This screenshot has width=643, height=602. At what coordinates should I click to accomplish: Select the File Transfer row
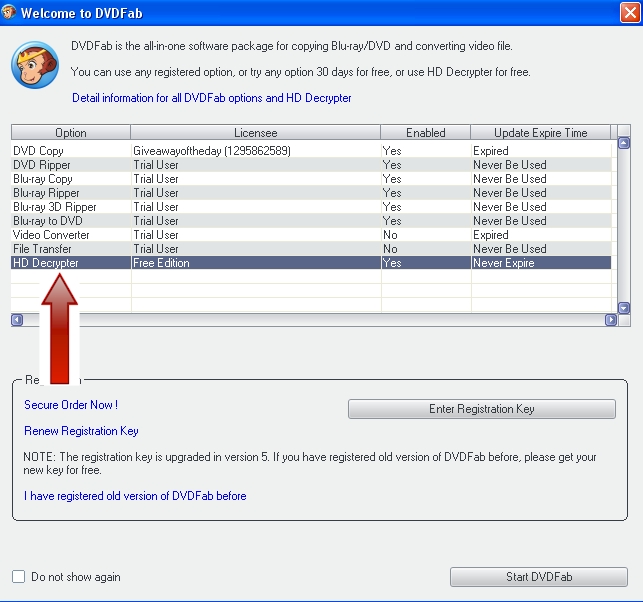point(311,249)
